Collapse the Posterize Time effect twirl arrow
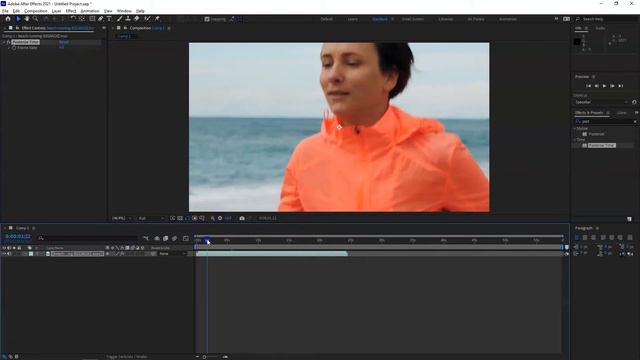The width and height of the screenshot is (640, 360). (x=4, y=42)
